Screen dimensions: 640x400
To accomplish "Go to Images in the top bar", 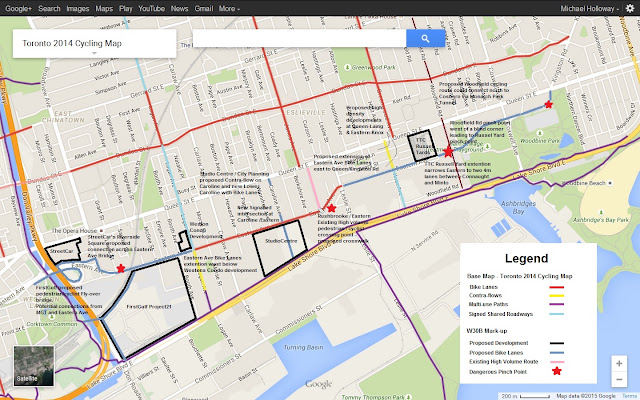I will click(78, 8).
